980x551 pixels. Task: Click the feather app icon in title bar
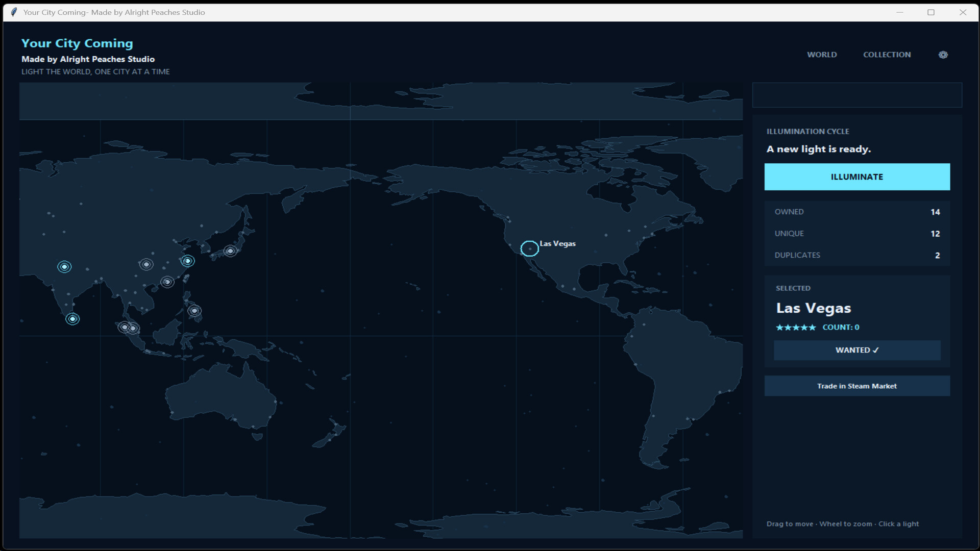coord(14,12)
